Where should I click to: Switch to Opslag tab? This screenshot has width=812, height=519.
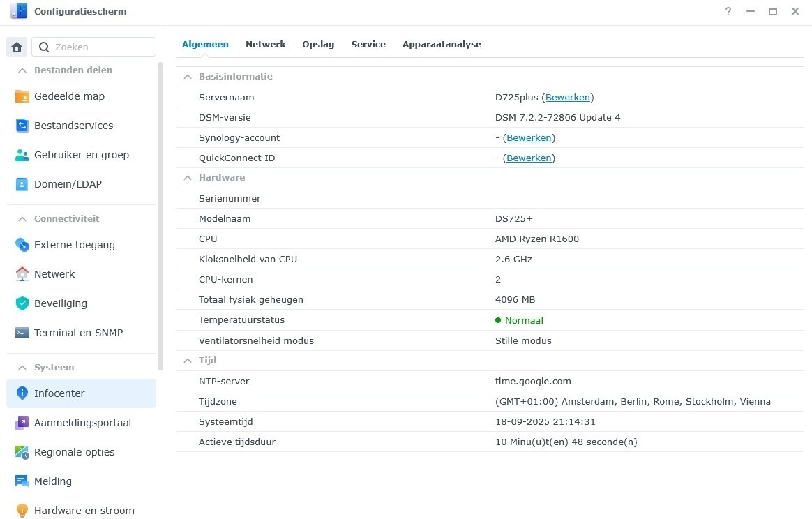(x=318, y=45)
